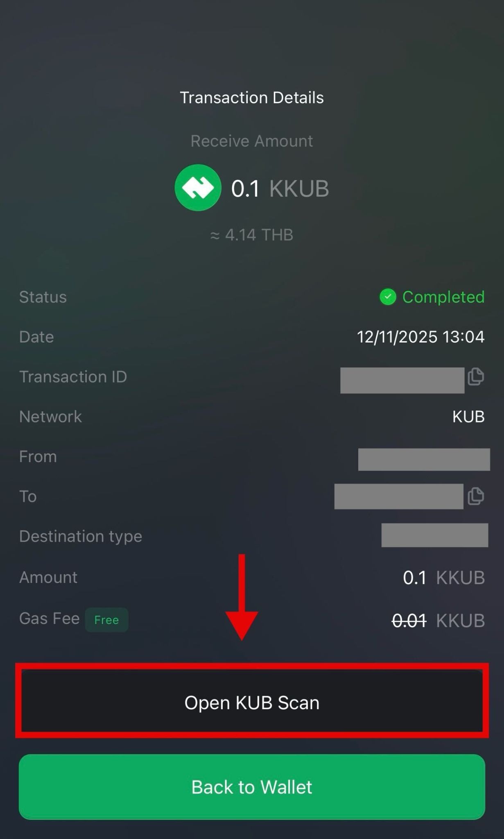
Task: Open KUB Scan explorer
Action: pyautogui.click(x=252, y=702)
